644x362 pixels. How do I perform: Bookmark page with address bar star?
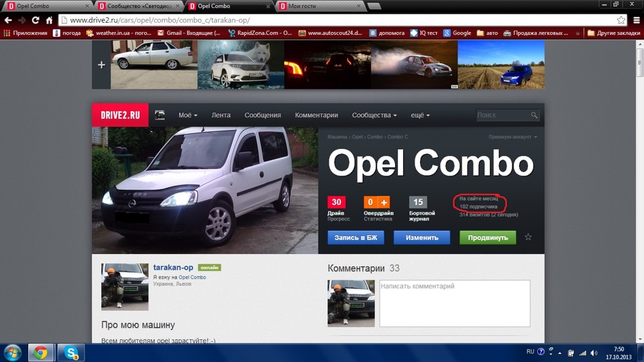(621, 20)
